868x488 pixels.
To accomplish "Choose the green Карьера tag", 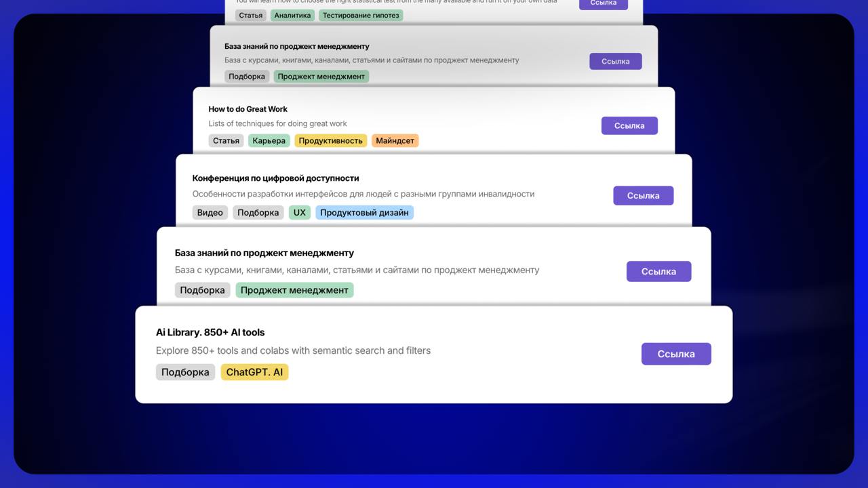I will click(269, 141).
